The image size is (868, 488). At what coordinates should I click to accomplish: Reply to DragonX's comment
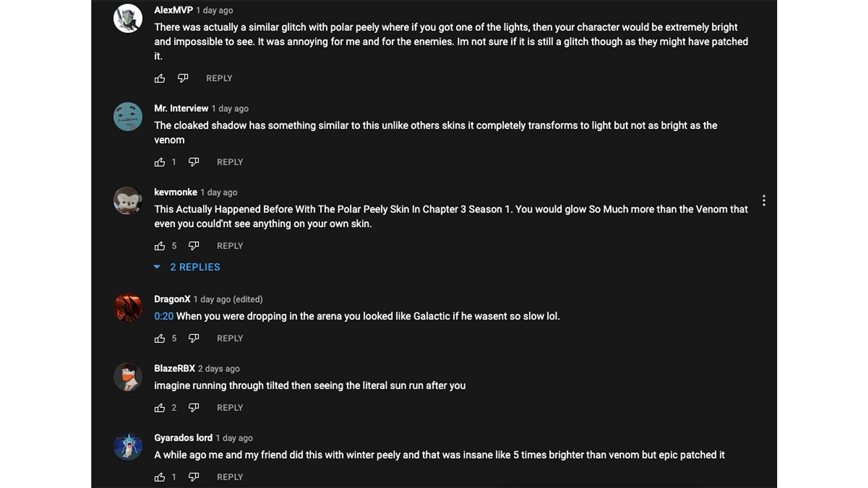click(230, 338)
